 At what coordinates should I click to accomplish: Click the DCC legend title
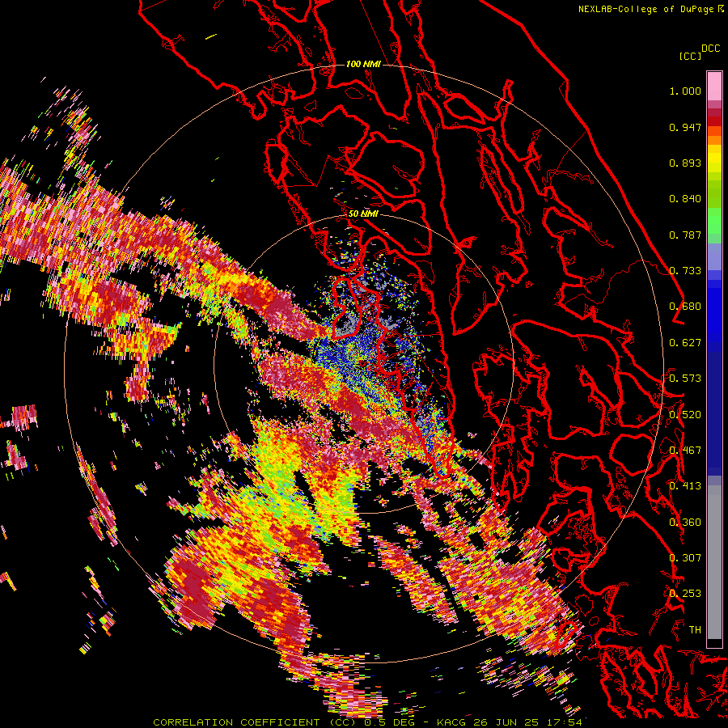[x=711, y=49]
